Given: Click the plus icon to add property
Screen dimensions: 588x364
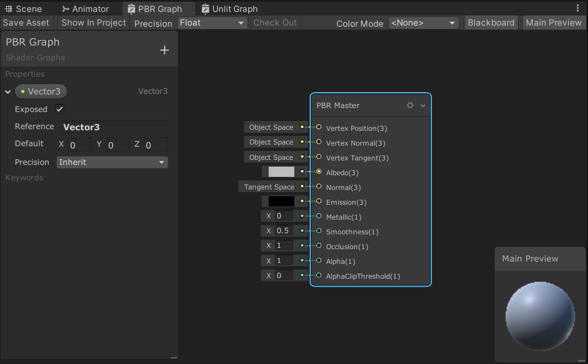Looking at the screenshot, I should point(165,50).
